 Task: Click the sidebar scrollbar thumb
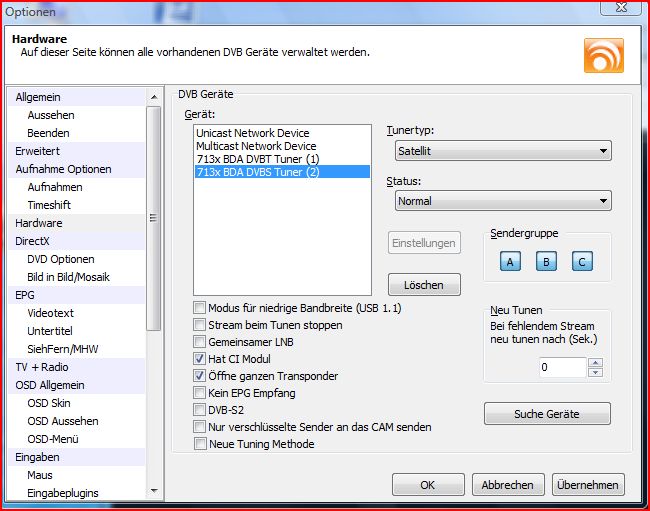tap(154, 218)
